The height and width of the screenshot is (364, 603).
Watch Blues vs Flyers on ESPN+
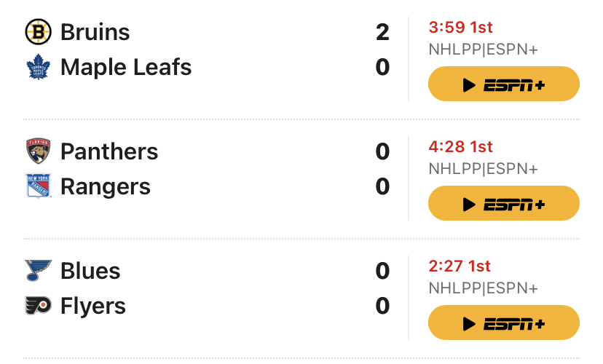(504, 323)
